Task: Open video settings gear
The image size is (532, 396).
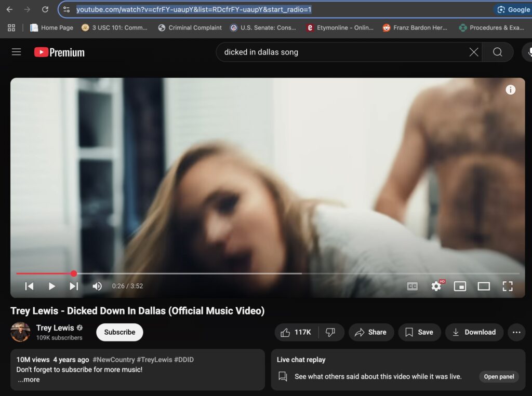Action: click(436, 286)
